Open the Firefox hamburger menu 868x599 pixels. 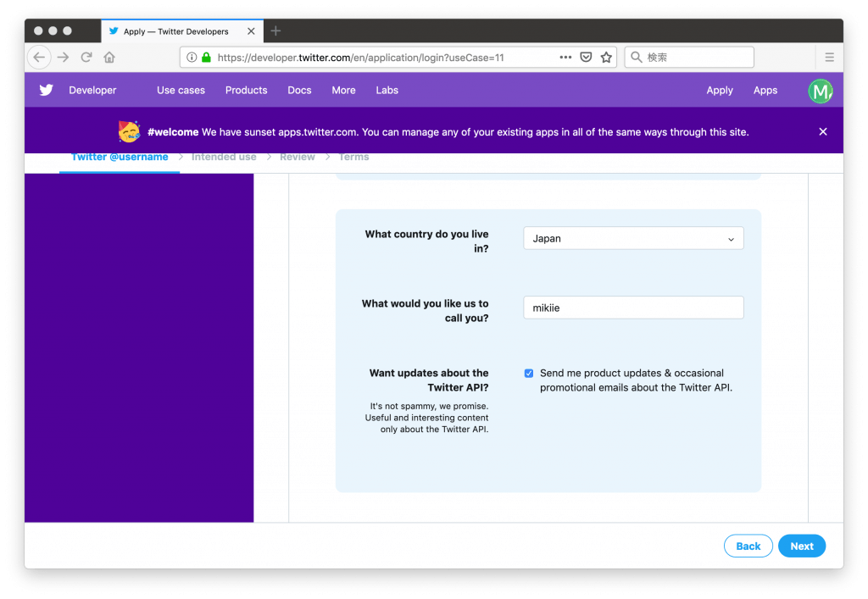(x=829, y=58)
